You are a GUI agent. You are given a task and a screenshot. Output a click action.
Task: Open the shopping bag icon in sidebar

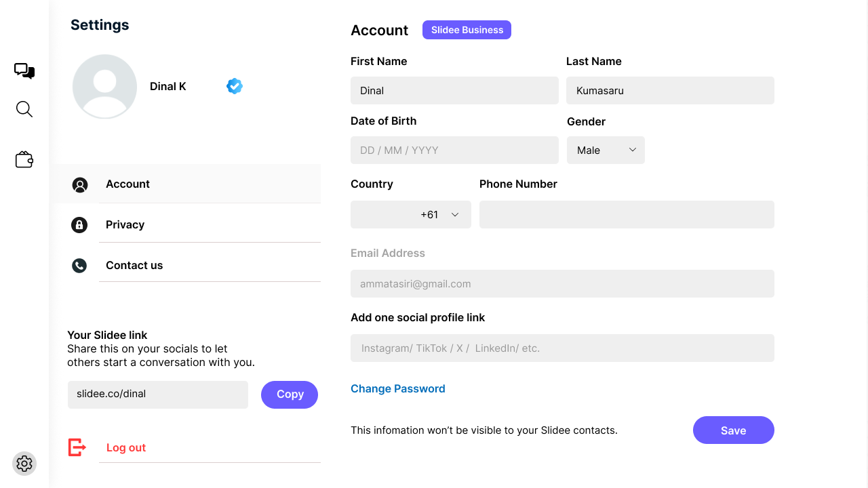pos(24,159)
